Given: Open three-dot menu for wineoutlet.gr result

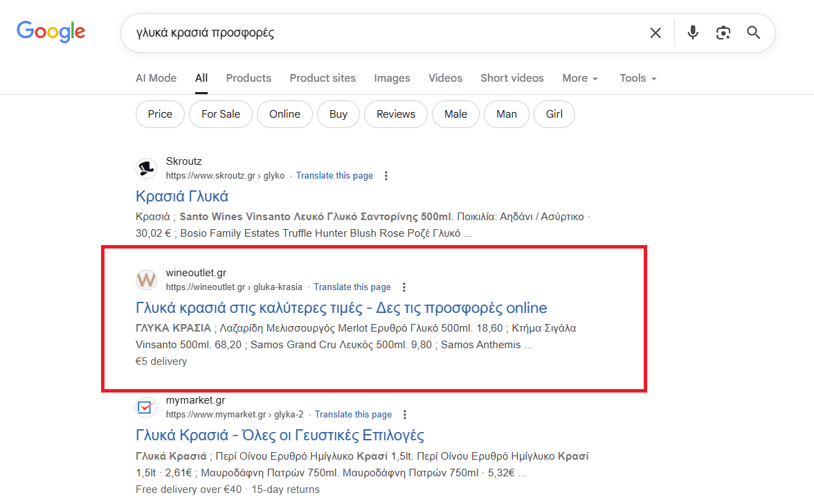Looking at the screenshot, I should point(404,287).
